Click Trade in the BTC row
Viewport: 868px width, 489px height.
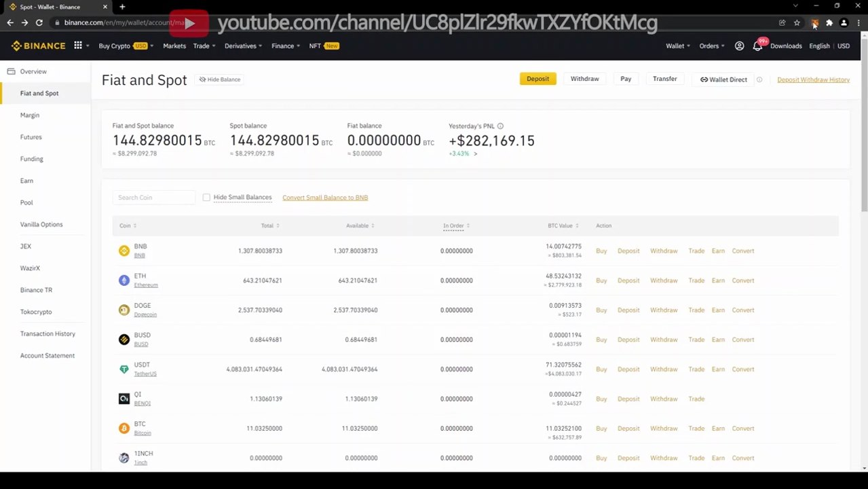click(x=696, y=429)
